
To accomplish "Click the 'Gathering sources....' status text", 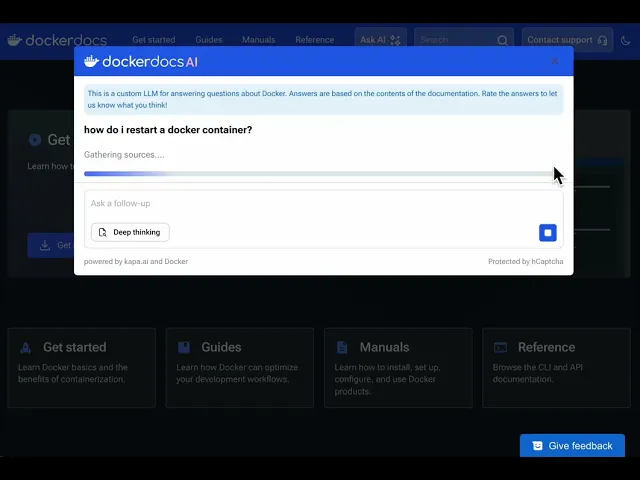I will [x=124, y=155].
